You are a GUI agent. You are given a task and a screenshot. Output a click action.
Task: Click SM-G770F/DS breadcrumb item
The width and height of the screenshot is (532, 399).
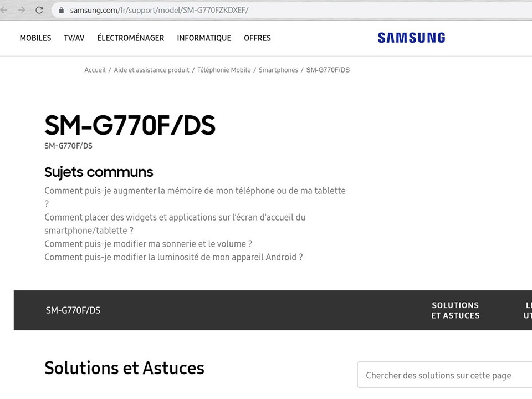pos(328,70)
